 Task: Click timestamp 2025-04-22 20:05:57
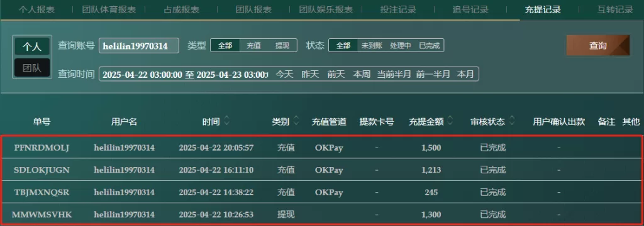216,148
